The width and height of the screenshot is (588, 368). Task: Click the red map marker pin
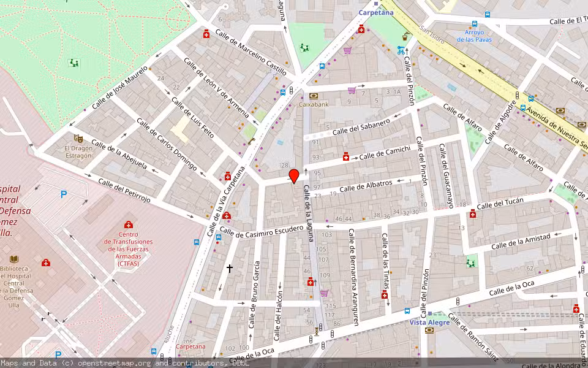tap(294, 177)
